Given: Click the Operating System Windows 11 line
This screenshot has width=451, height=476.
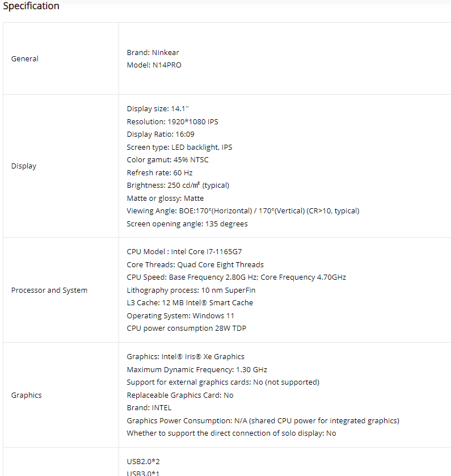Looking at the screenshot, I should (180, 315).
